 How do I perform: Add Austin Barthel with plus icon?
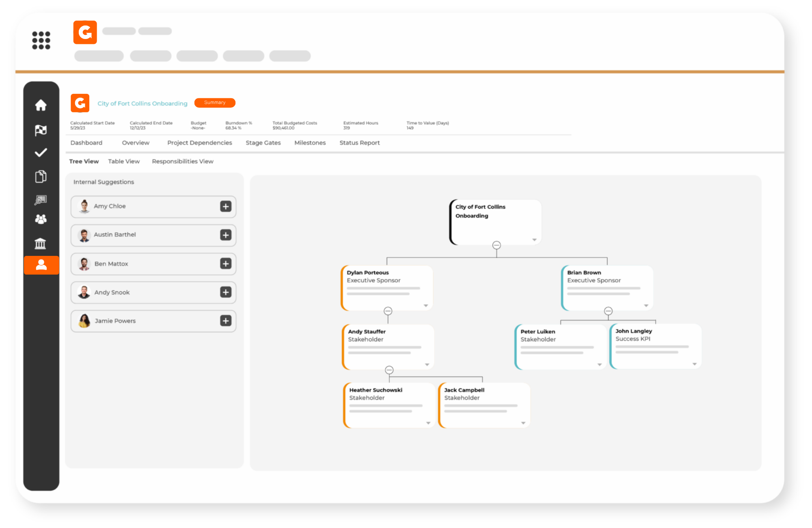click(226, 235)
